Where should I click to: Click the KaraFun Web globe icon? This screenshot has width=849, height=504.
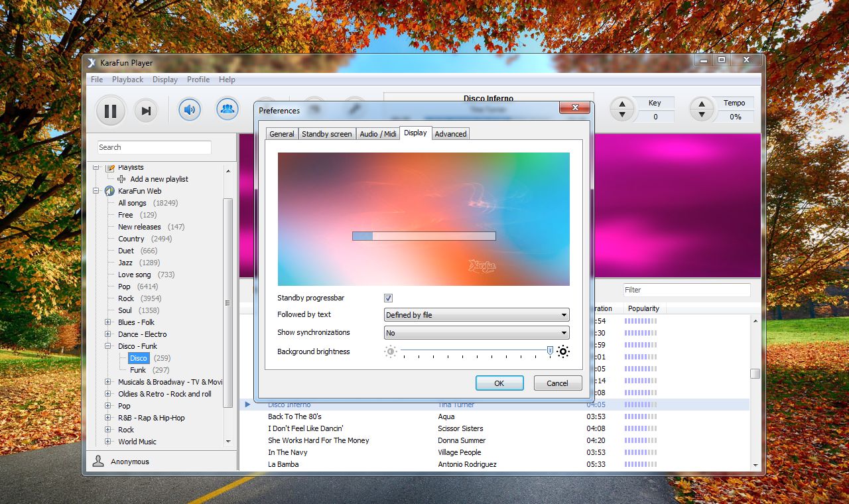click(109, 191)
